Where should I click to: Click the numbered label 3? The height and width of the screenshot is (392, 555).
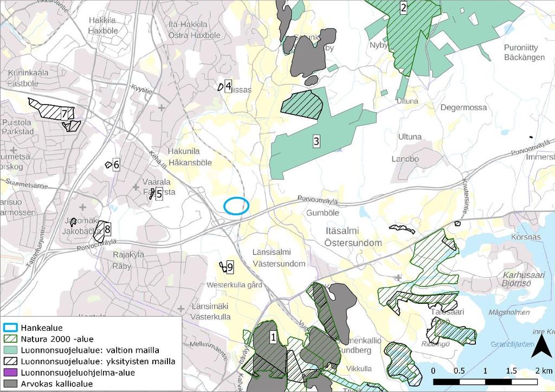tap(316, 141)
